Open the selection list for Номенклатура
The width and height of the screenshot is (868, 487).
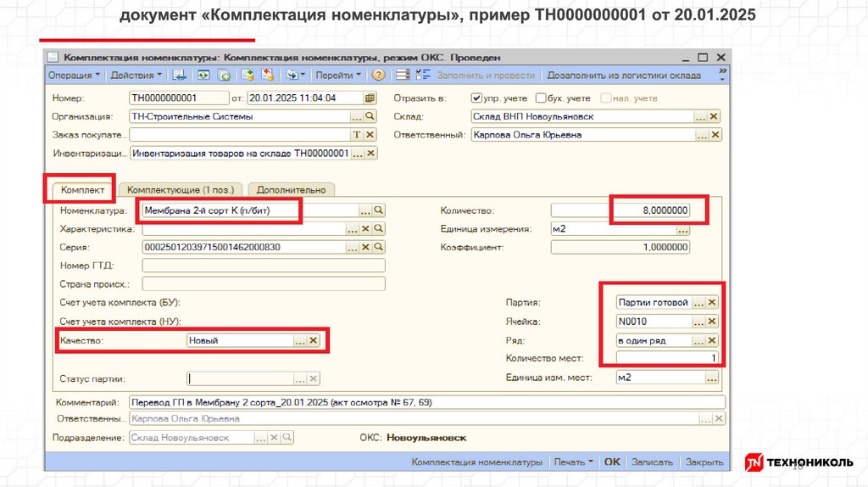[x=364, y=210]
